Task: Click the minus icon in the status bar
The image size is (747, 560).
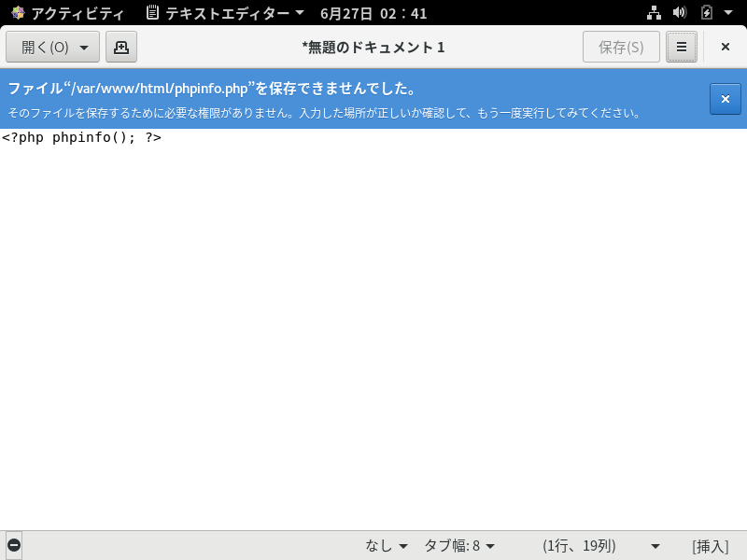Action: [x=13, y=545]
